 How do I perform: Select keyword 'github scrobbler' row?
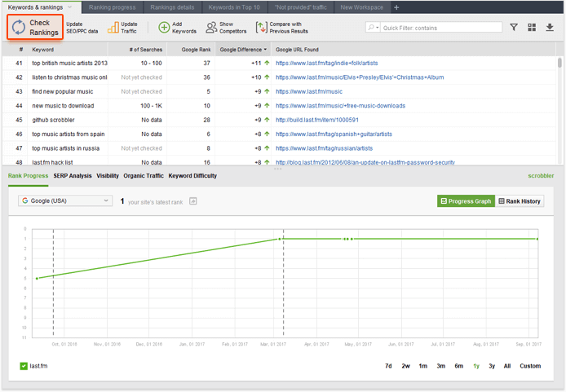click(x=53, y=120)
